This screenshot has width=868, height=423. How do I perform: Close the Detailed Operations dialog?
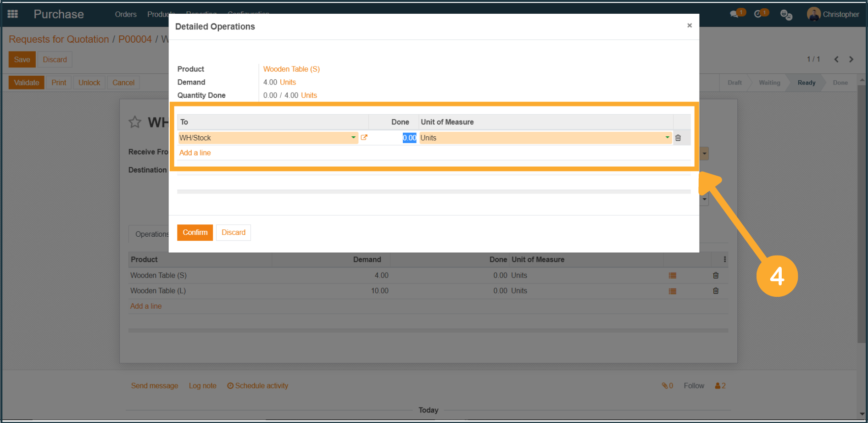point(689,26)
